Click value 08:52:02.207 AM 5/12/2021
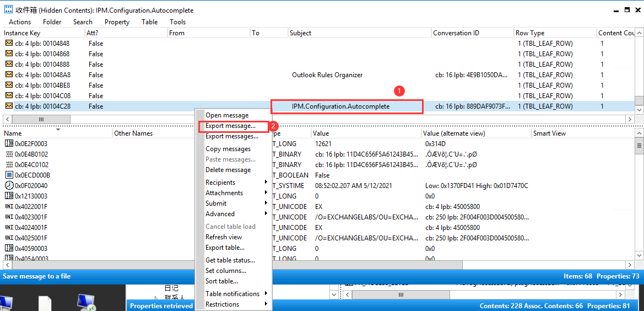The height and width of the screenshot is (311, 644). click(x=353, y=186)
